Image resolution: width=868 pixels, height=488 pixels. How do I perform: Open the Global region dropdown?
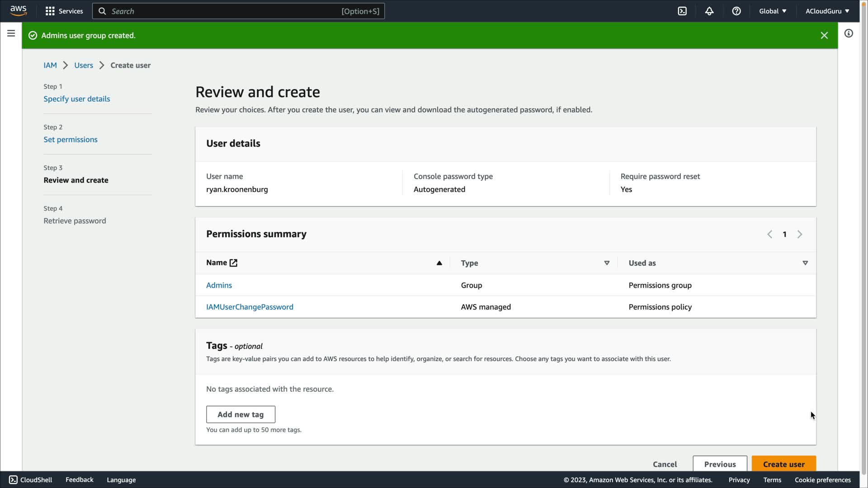click(x=773, y=11)
